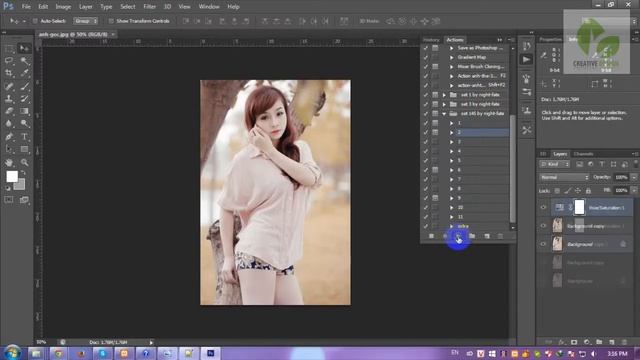The image size is (640, 360).
Task: Create new action set folder icon
Action: coord(472,236)
